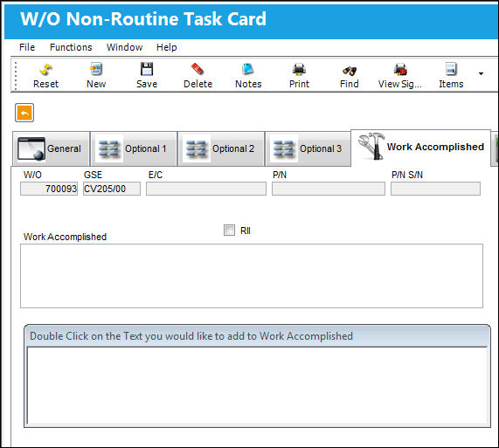Switch to the Optional 1 tab
The width and height of the screenshot is (499, 448).
(x=134, y=148)
